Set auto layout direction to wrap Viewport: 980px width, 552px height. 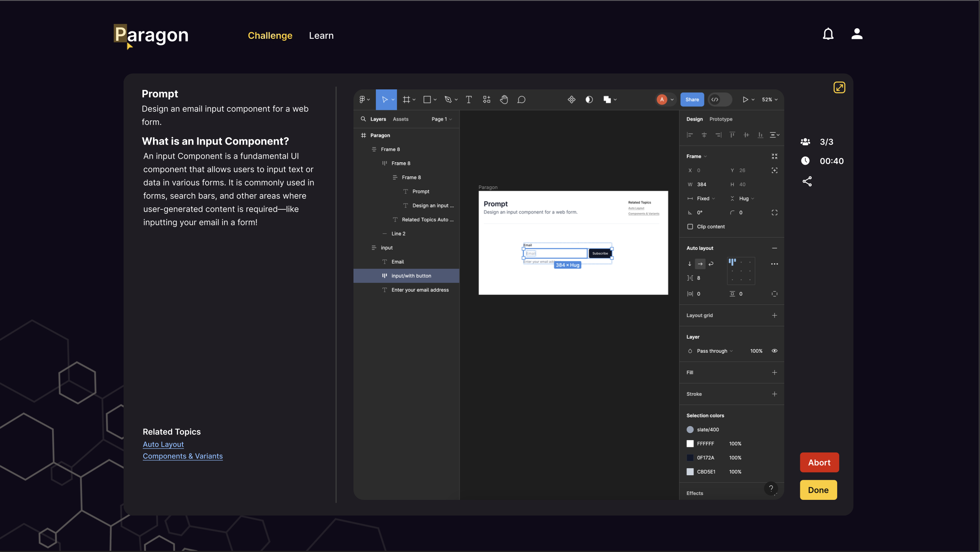coord(711,264)
